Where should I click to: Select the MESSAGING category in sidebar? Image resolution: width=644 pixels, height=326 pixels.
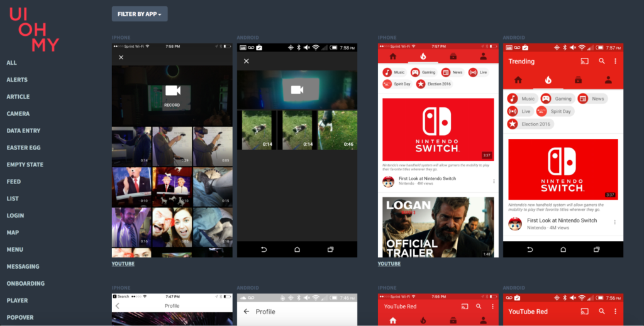point(23,266)
